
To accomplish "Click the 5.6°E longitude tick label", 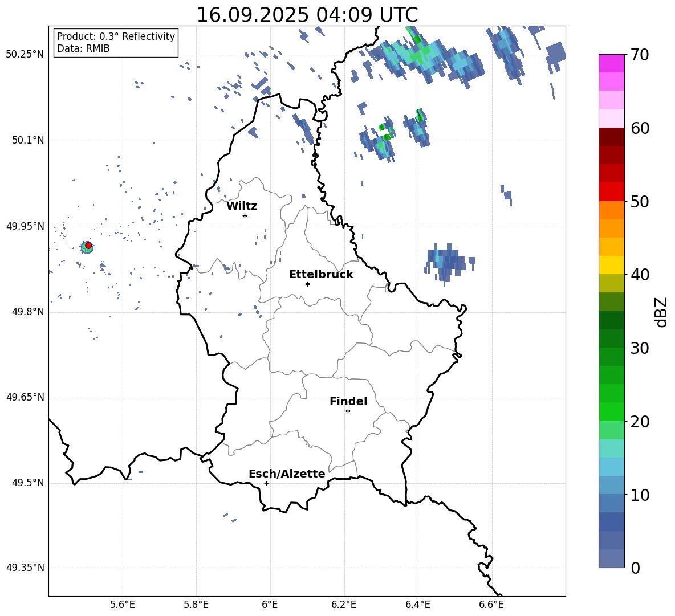I will [123, 605].
